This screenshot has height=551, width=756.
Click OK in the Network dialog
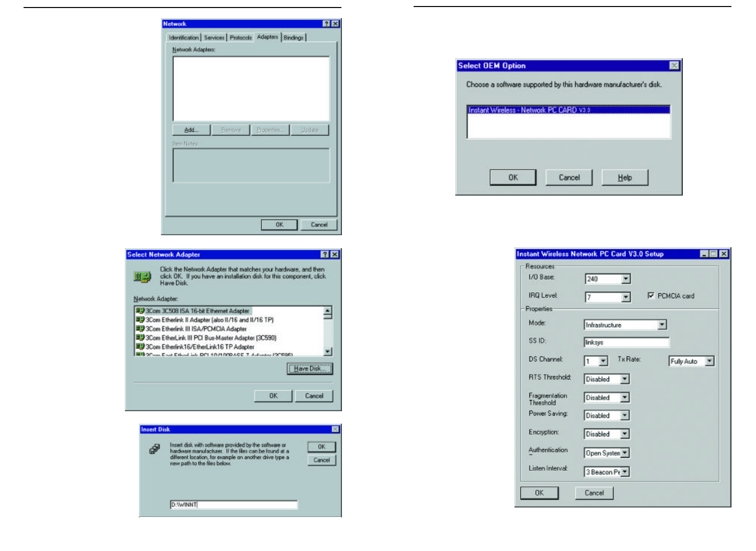(x=279, y=225)
